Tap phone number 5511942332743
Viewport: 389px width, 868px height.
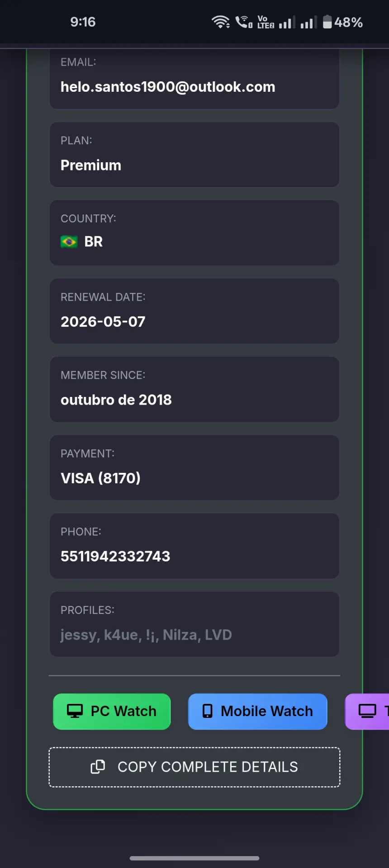tap(115, 556)
